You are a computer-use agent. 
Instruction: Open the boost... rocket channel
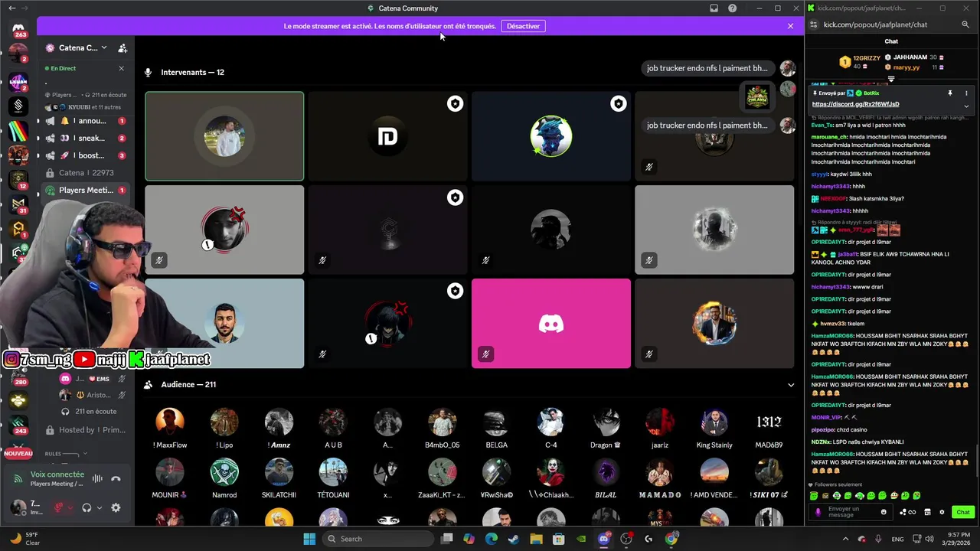(x=86, y=155)
